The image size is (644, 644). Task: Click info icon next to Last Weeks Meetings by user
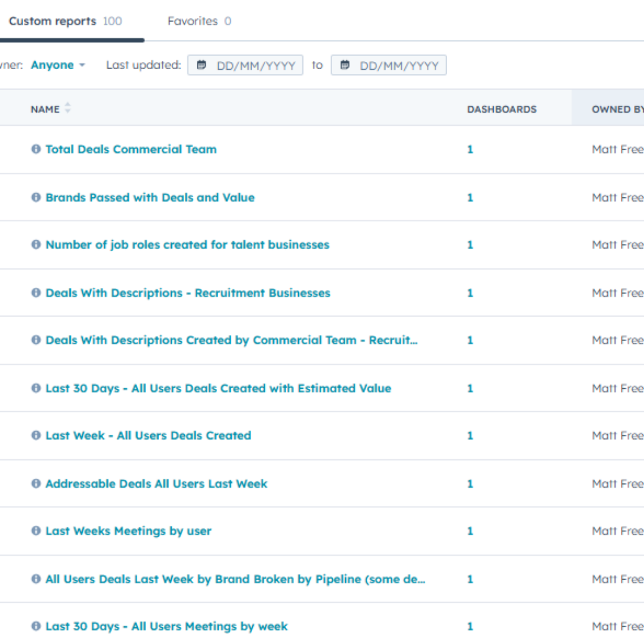36,531
